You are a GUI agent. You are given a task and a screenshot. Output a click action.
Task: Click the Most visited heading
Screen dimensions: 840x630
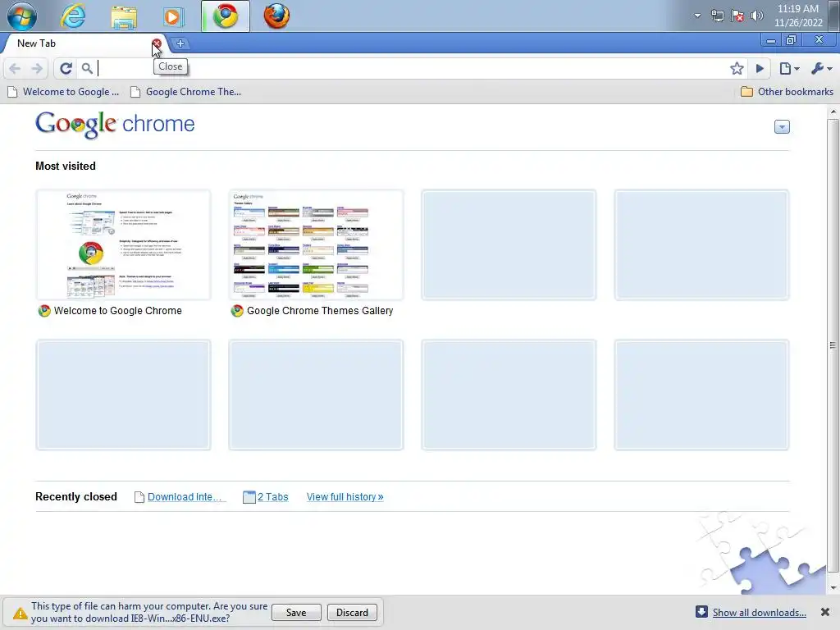click(x=66, y=166)
